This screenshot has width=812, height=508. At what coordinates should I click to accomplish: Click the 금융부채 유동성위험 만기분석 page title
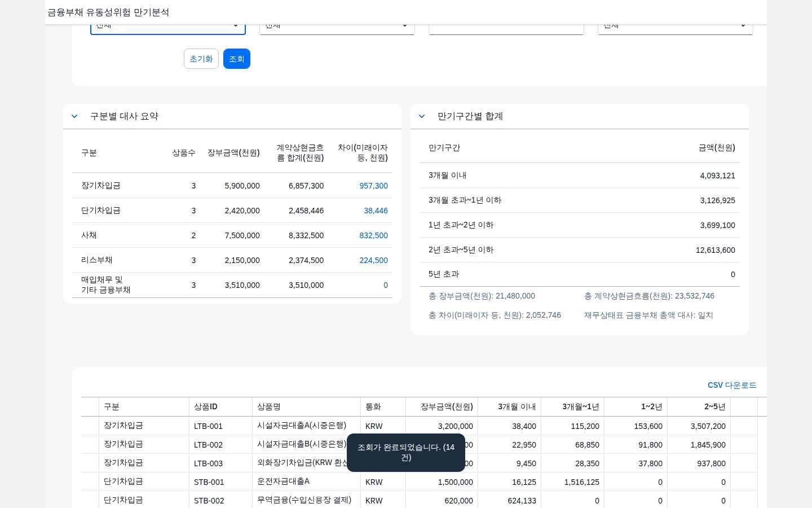[x=108, y=12]
